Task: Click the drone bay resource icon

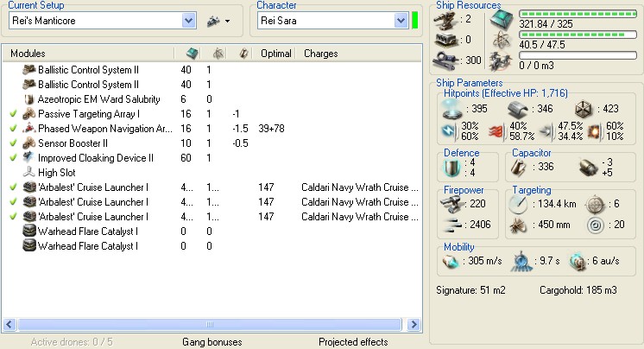Action: pyautogui.click(x=502, y=60)
